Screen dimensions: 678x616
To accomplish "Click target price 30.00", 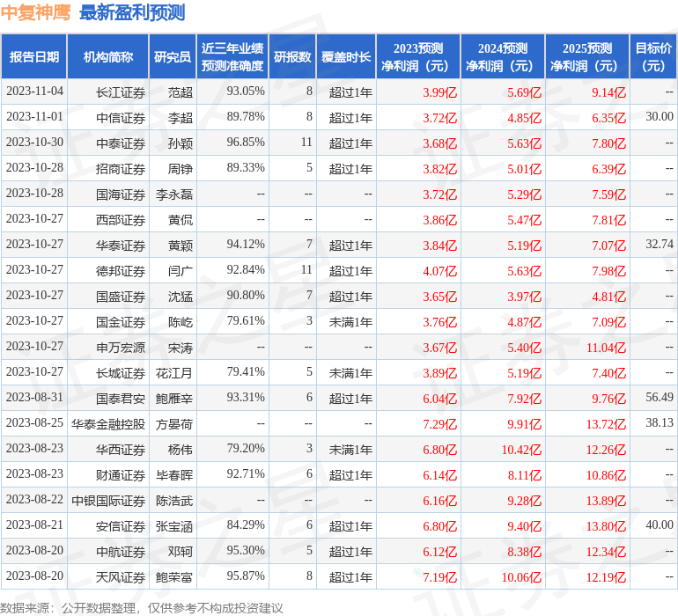I will tap(660, 117).
